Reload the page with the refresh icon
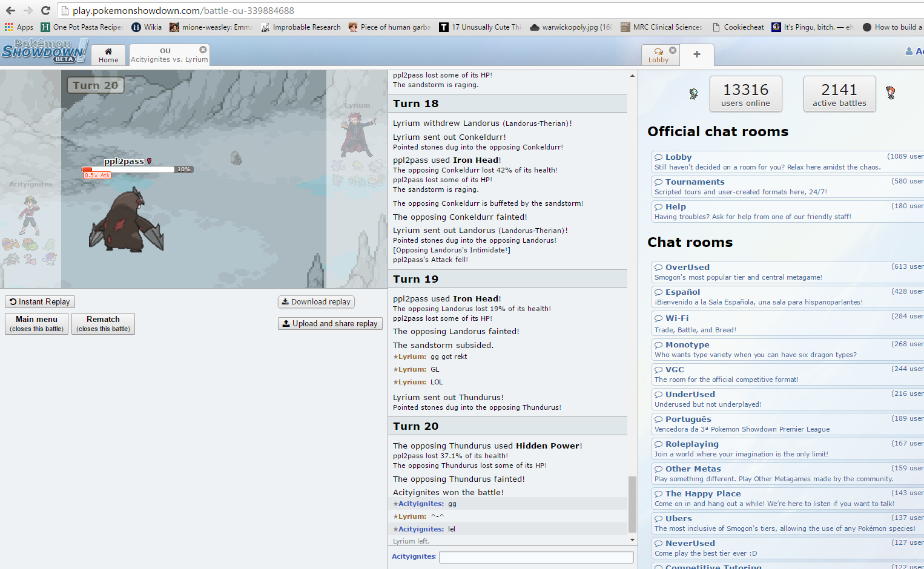Image resolution: width=924 pixels, height=569 pixels. click(45, 10)
